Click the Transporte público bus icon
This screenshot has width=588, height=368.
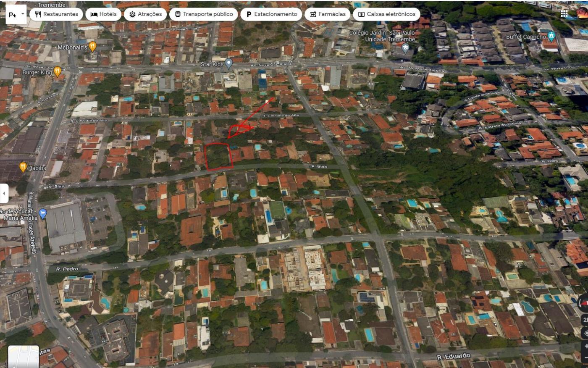(x=178, y=14)
